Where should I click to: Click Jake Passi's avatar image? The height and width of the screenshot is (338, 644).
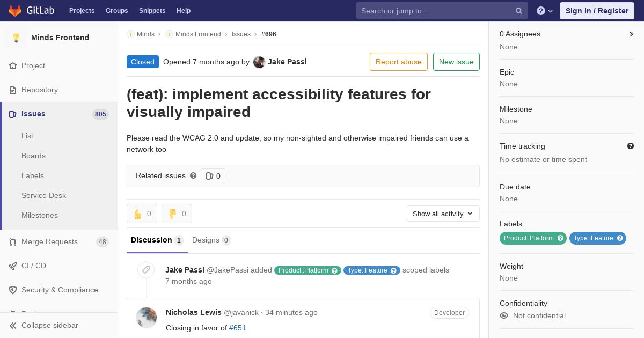click(x=259, y=62)
